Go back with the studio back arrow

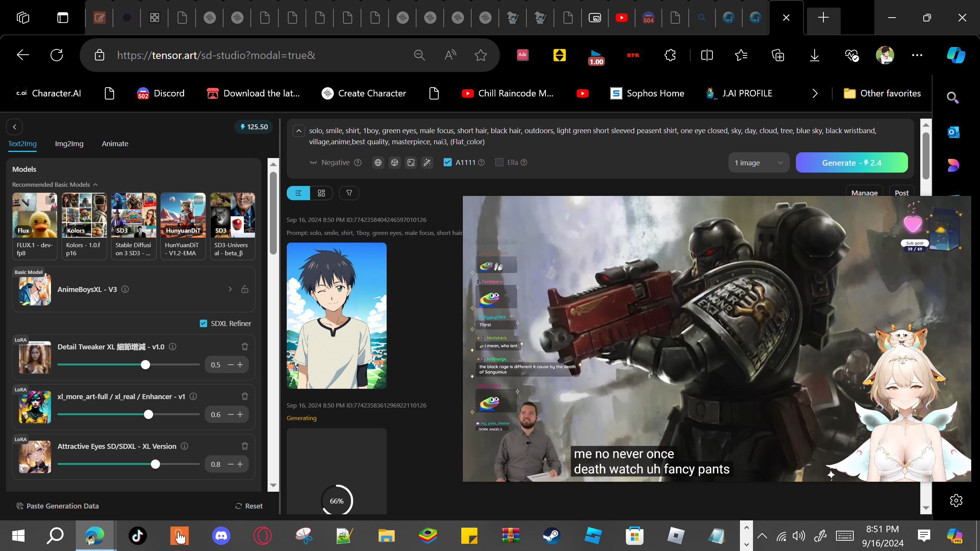pos(15,127)
